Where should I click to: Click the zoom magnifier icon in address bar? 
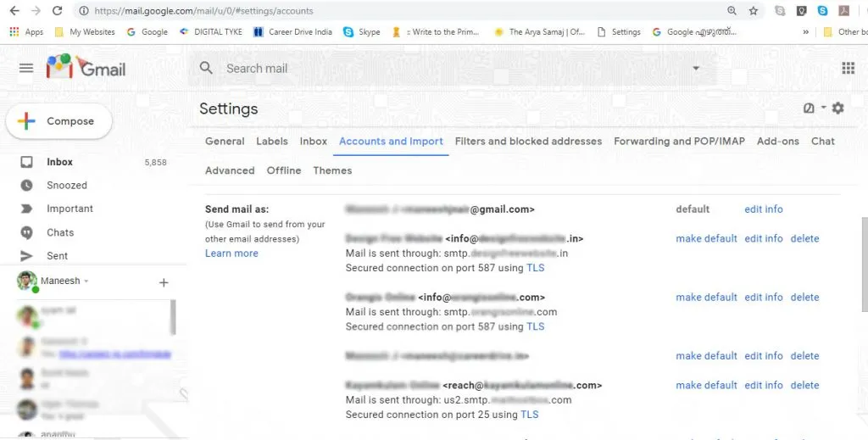point(732,10)
